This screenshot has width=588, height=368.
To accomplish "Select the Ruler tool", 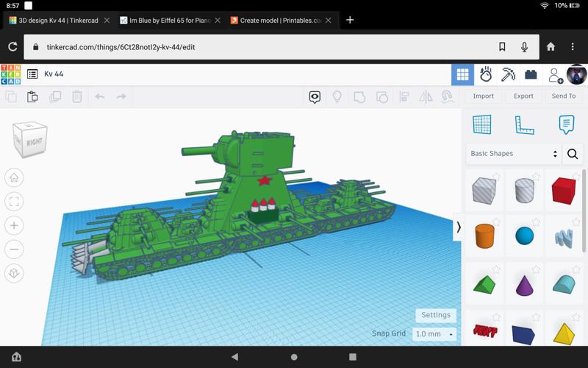I will [x=524, y=125].
